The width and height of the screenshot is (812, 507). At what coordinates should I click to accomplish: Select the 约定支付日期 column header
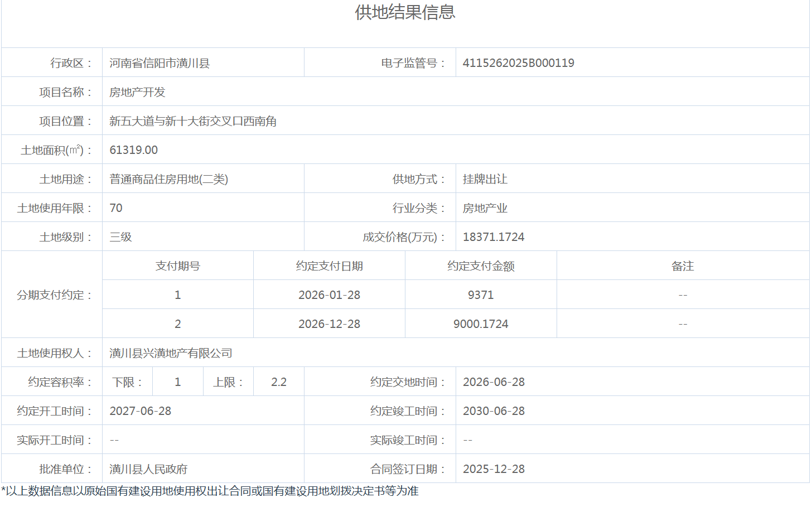[x=330, y=266]
